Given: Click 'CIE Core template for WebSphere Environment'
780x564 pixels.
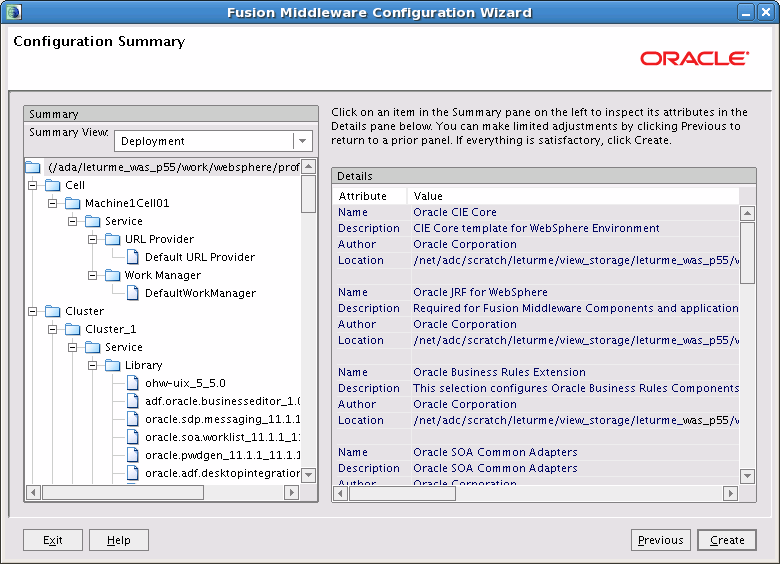Looking at the screenshot, I should pyautogui.click(x=536, y=228).
